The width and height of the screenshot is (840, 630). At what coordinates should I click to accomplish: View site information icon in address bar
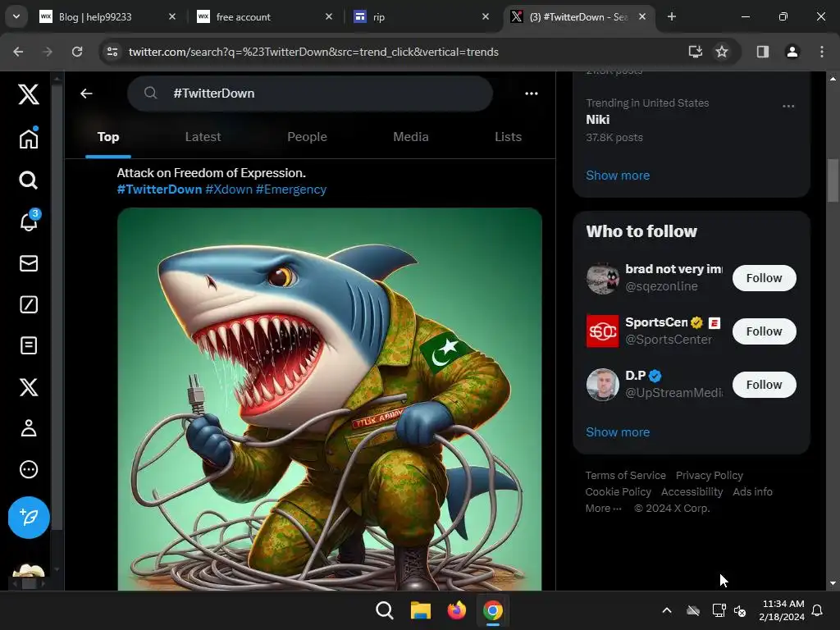click(112, 52)
